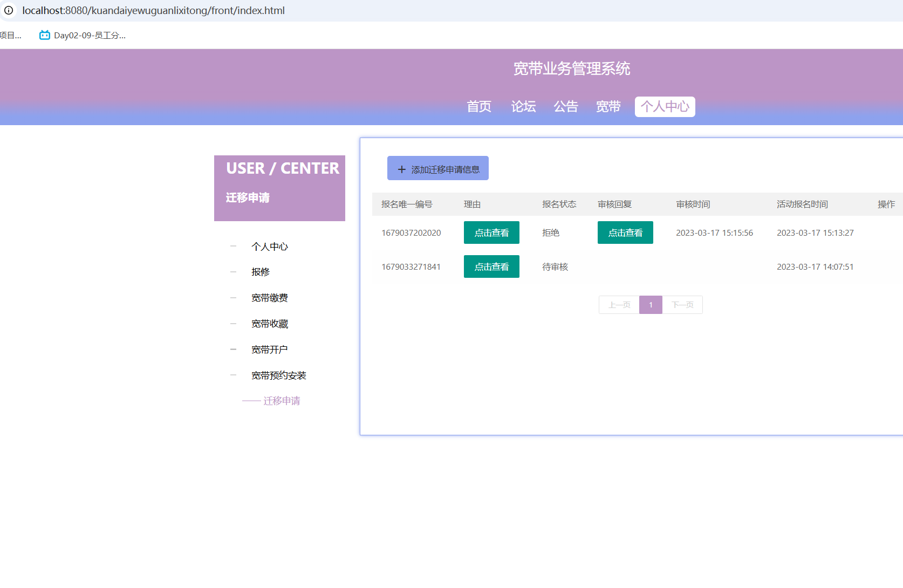The width and height of the screenshot is (903, 588).
Task: Click the browser address bar URL
Action: (153, 10)
